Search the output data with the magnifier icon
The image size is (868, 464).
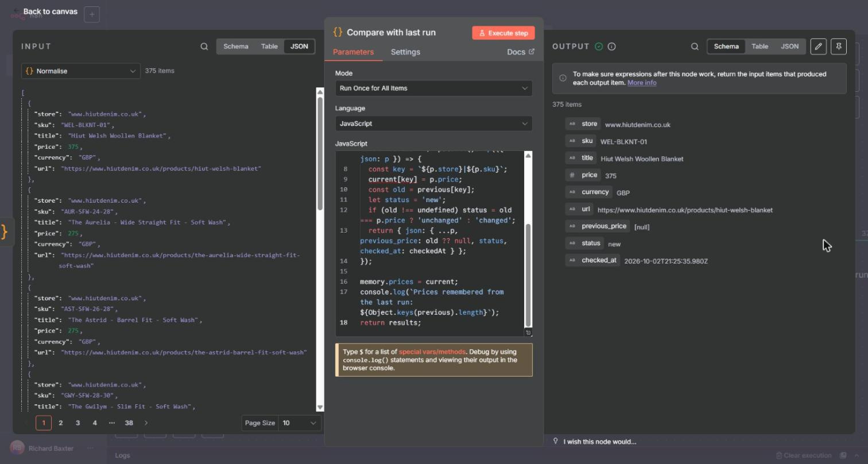695,47
